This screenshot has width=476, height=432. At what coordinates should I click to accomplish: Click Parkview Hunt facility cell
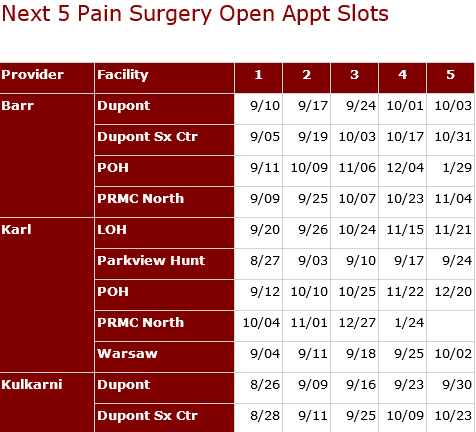pos(165,264)
